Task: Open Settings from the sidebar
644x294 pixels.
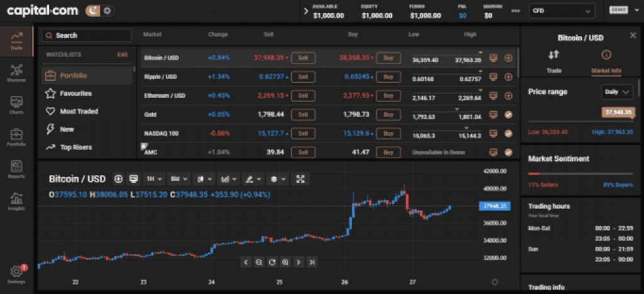Action: click(17, 275)
